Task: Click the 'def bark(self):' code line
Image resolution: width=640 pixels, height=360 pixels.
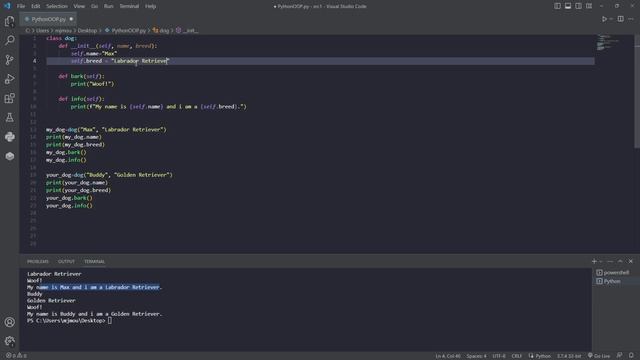Action: [x=81, y=76]
